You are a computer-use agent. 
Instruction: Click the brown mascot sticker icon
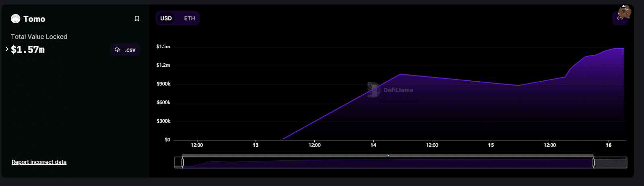click(625, 11)
